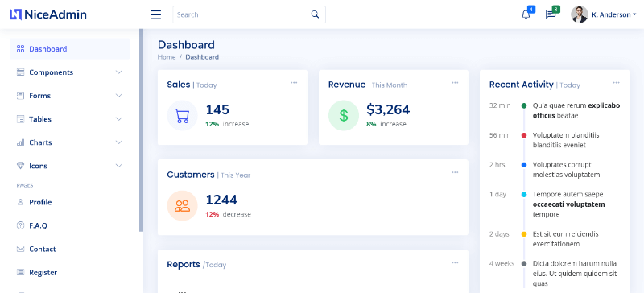Viewport: 644px width, 293px height.
Task: Open the Sales card three-dot menu
Action: [x=294, y=83]
